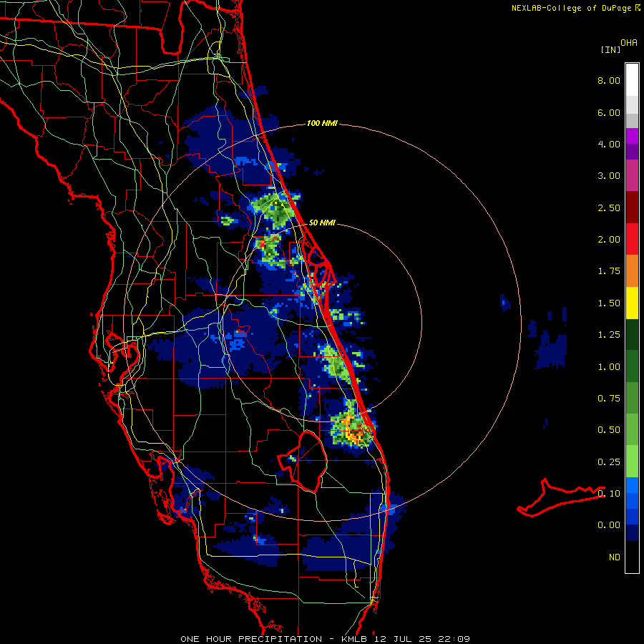The height and width of the screenshot is (644, 644).
Task: Click the KMLB radar site identifier
Action: [353, 639]
